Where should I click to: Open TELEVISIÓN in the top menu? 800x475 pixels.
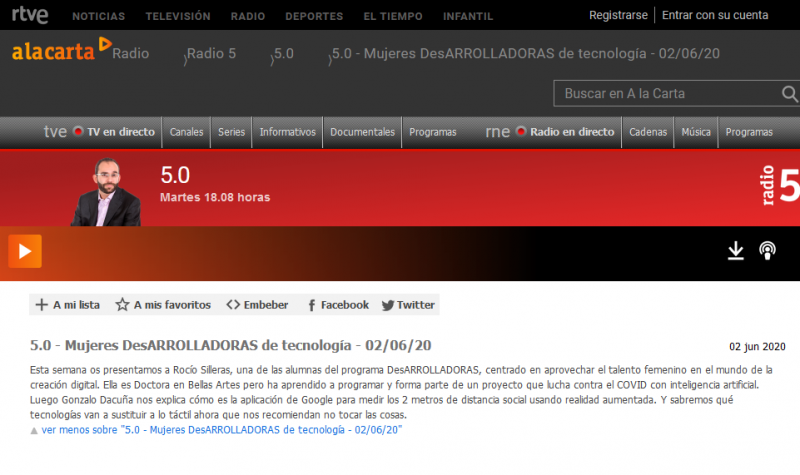pos(178,16)
